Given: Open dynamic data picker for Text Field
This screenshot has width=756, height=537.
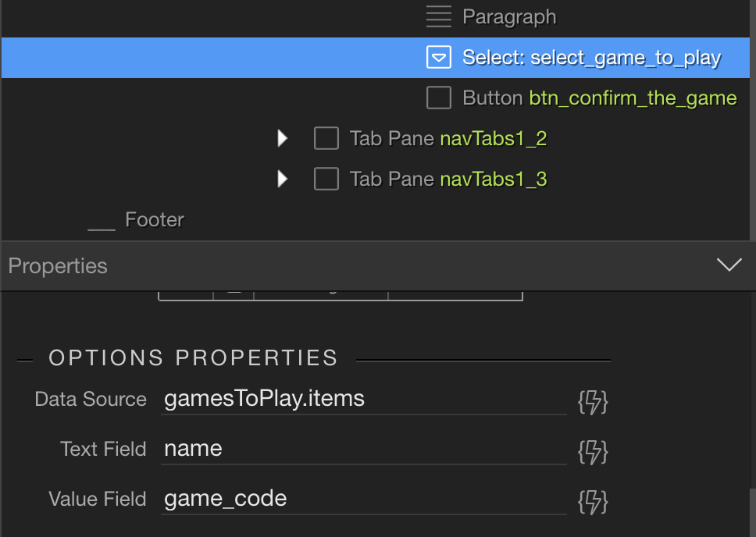Looking at the screenshot, I should [593, 452].
